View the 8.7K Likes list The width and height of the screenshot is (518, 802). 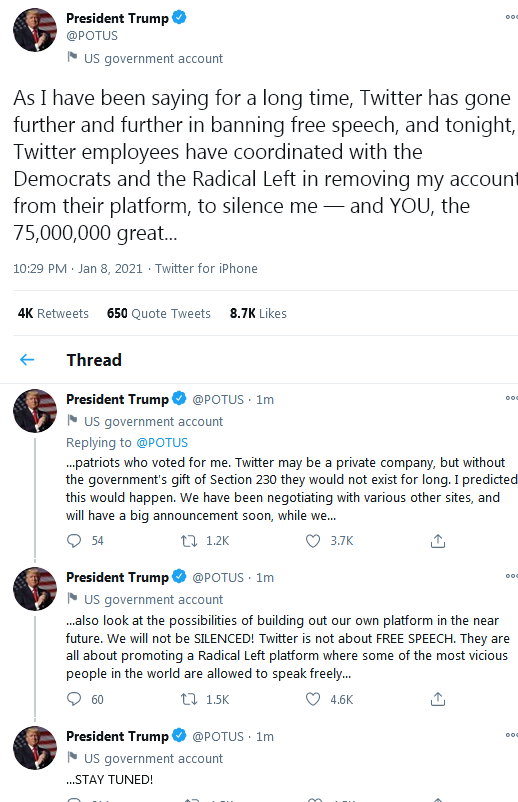tap(258, 313)
